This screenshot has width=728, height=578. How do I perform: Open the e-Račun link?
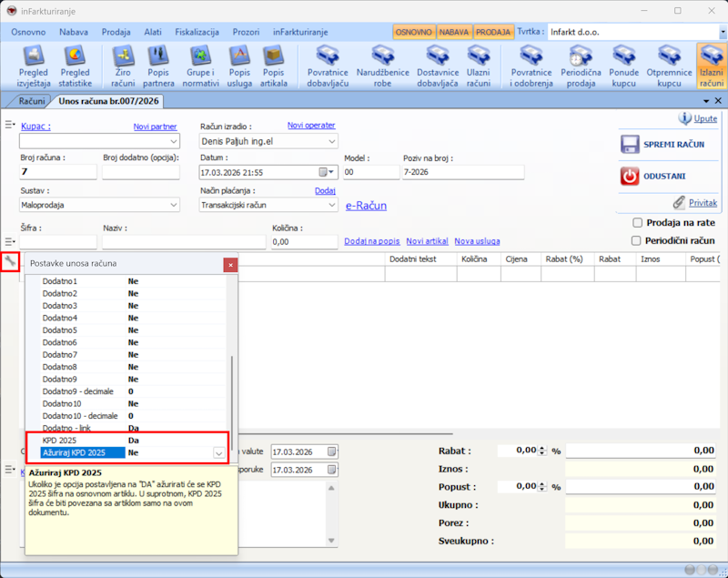pos(366,206)
